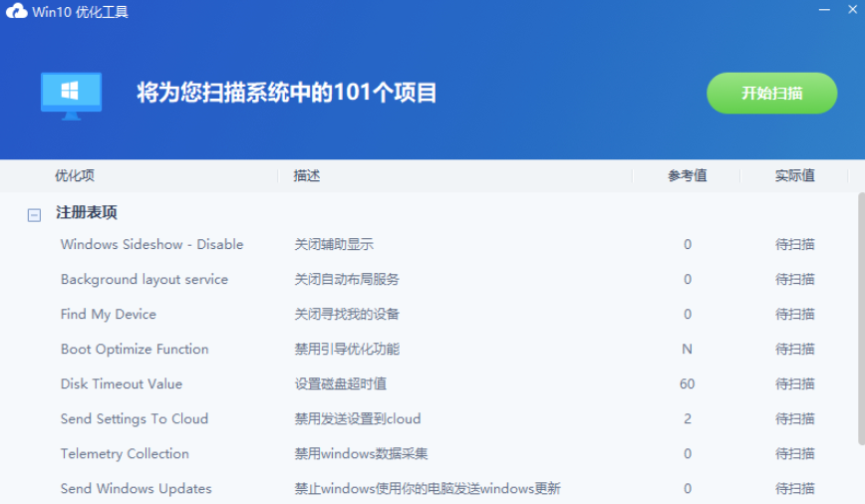Viewport: 865px width, 504px height.
Task: Click description 禁用windows数据采集
Action: (x=361, y=453)
